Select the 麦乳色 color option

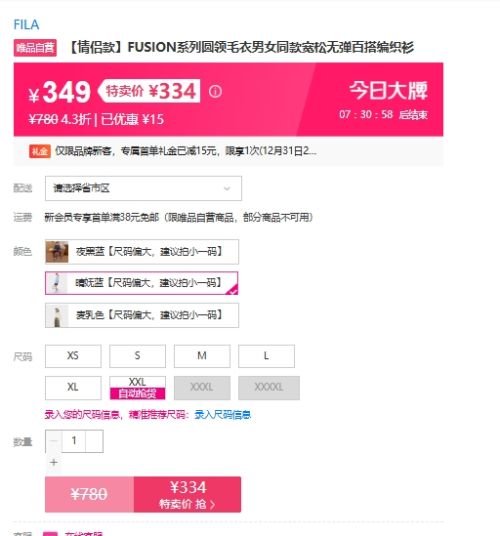click(142, 315)
